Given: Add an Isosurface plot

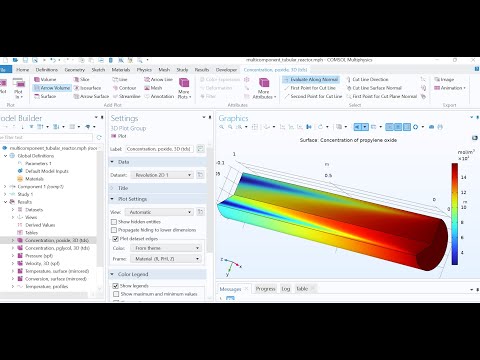Looking at the screenshot, I should [x=87, y=88].
